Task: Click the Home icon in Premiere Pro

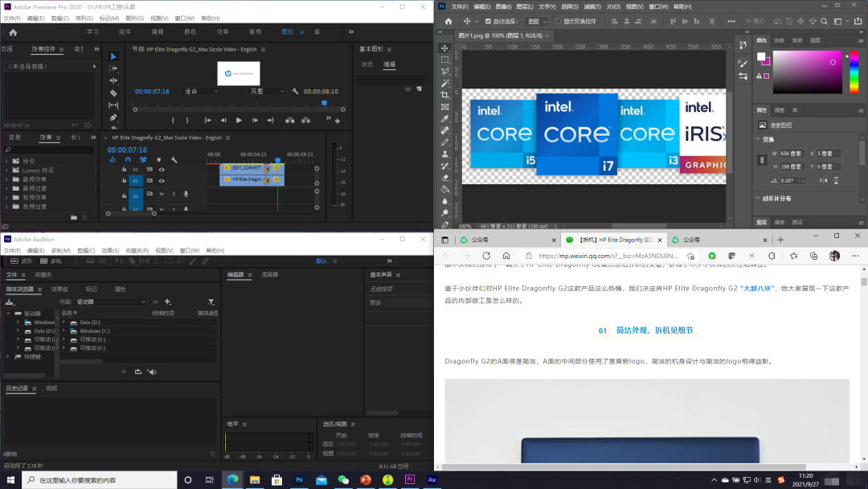Action: [x=14, y=32]
